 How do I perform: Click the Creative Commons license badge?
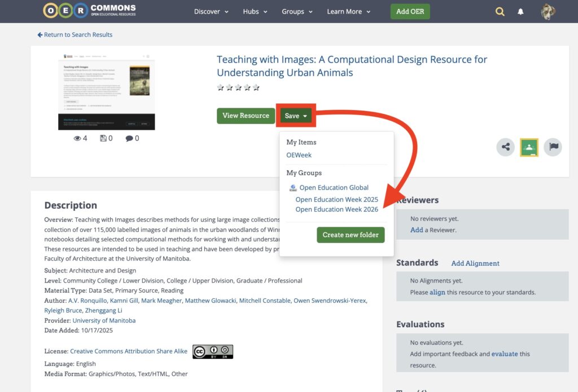pyautogui.click(x=212, y=351)
